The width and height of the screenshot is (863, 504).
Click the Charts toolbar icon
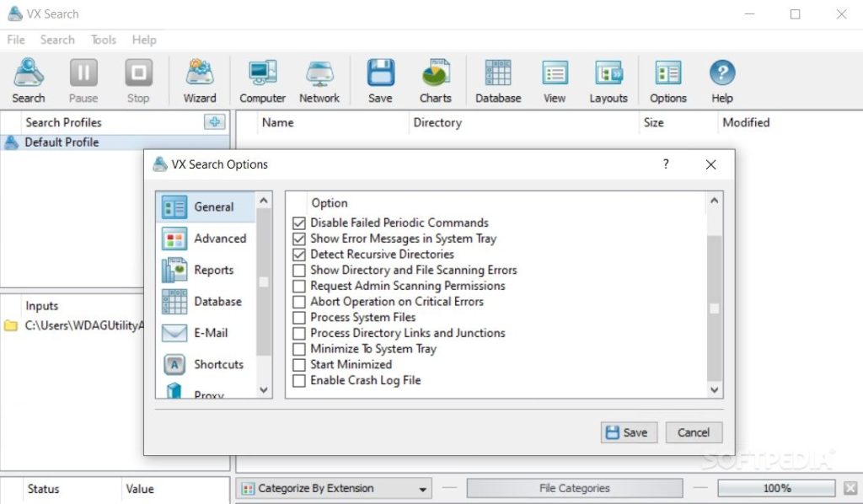(436, 78)
